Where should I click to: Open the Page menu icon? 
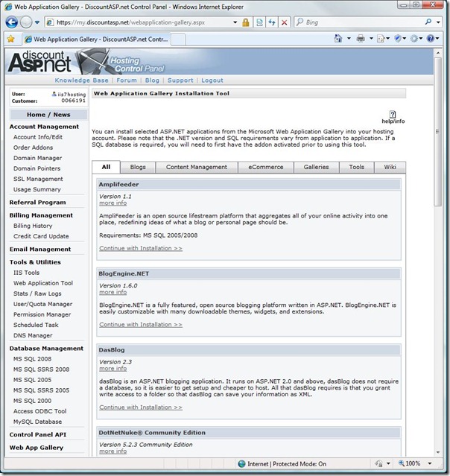[x=383, y=39]
